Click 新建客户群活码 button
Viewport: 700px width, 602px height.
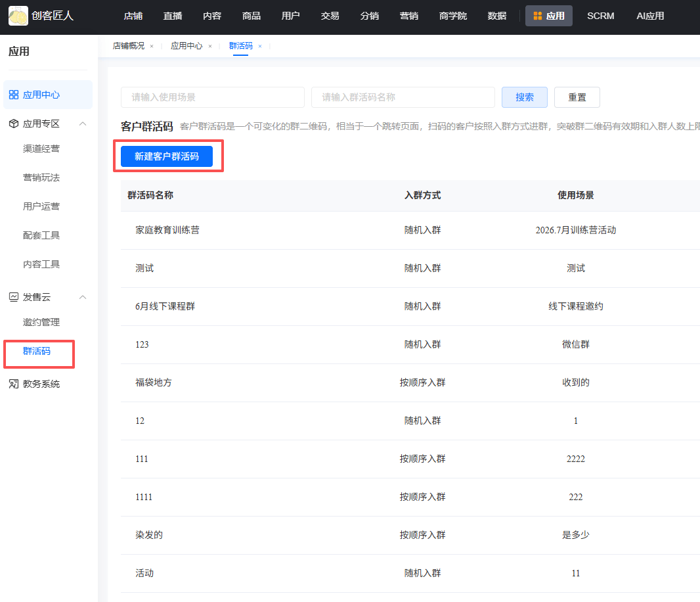[x=167, y=156]
